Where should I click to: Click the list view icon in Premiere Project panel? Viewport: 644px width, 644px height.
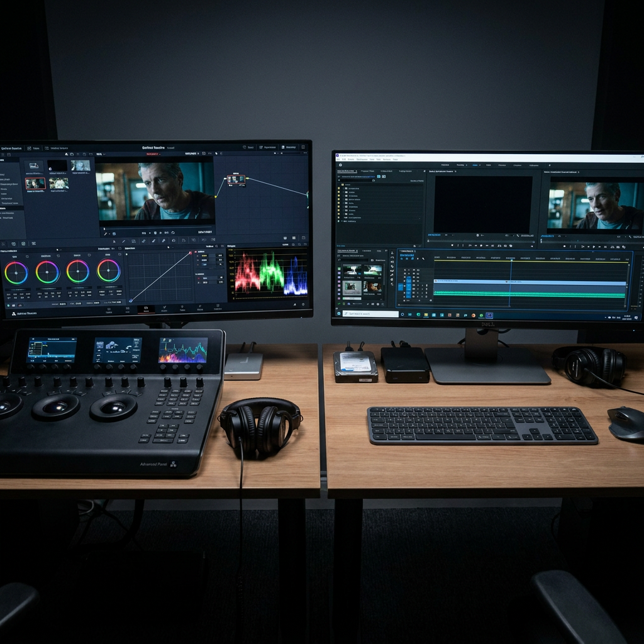click(x=379, y=177)
